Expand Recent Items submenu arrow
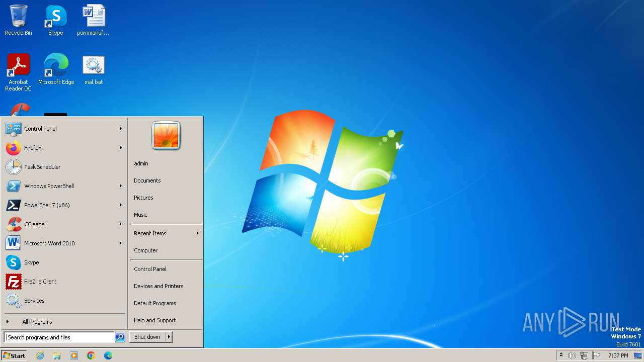This screenshot has width=644, height=362. pos(198,233)
